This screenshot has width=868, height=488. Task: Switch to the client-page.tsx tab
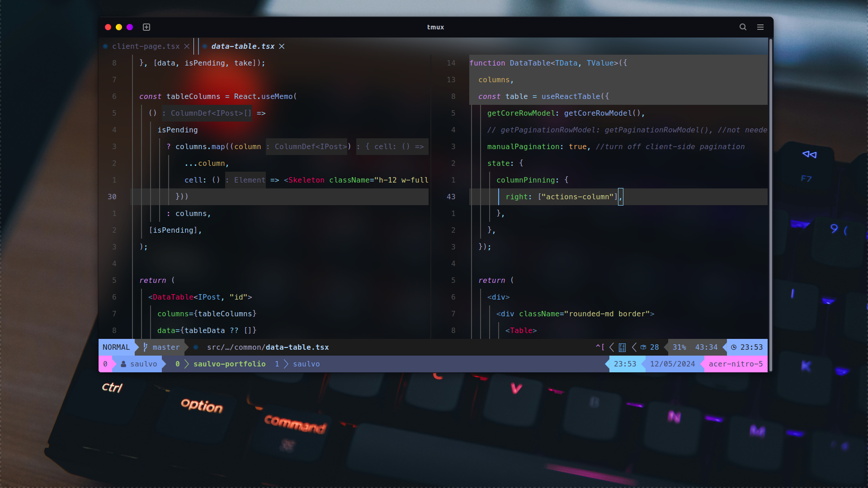pos(145,46)
